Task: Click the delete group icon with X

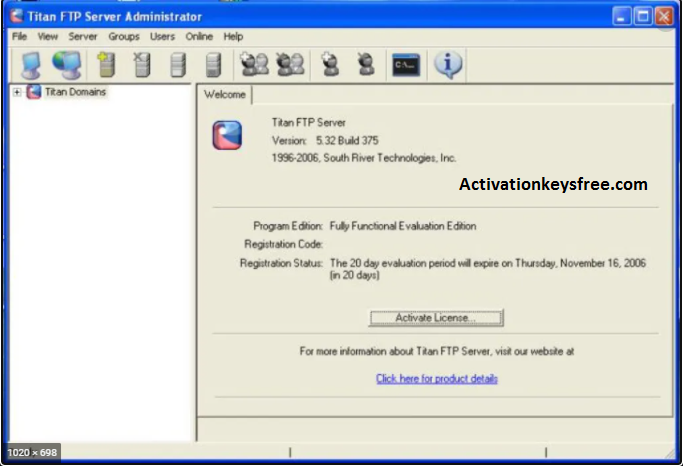Action: pos(290,64)
